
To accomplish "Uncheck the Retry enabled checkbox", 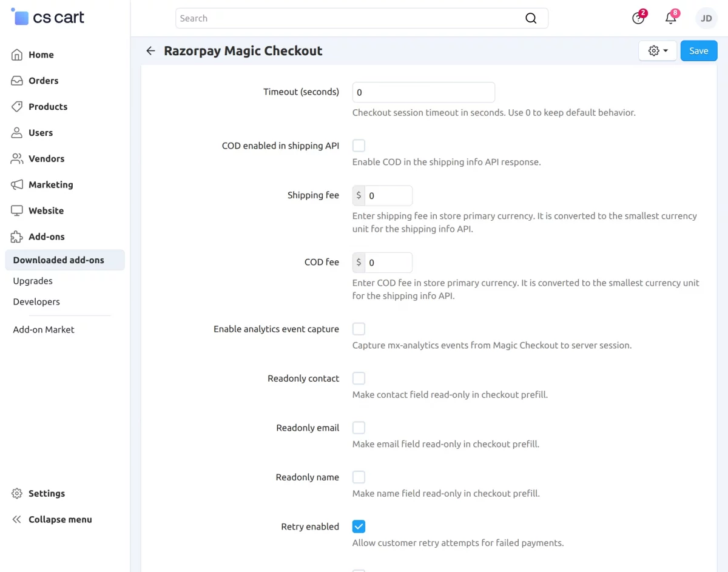I will pos(359,527).
